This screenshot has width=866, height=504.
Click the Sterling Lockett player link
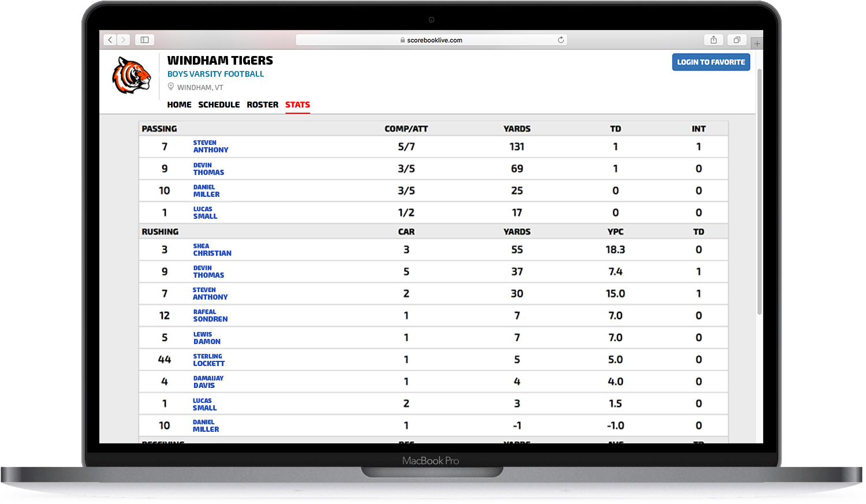point(208,360)
